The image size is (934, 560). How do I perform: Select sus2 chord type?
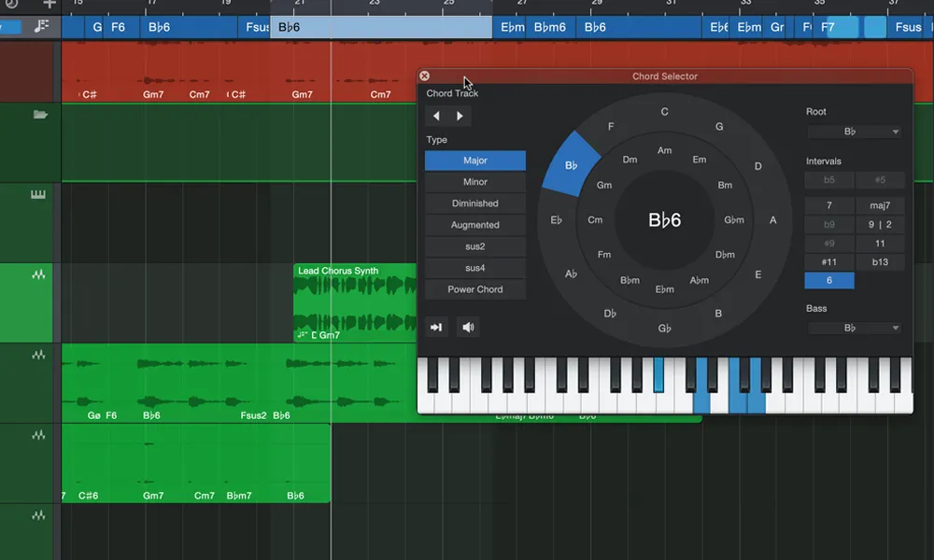point(475,245)
